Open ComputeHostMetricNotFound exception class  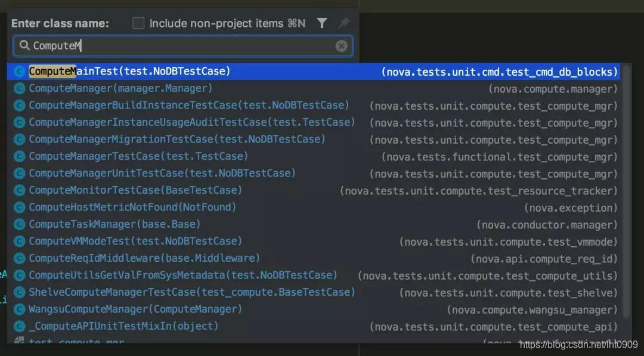point(314,208)
